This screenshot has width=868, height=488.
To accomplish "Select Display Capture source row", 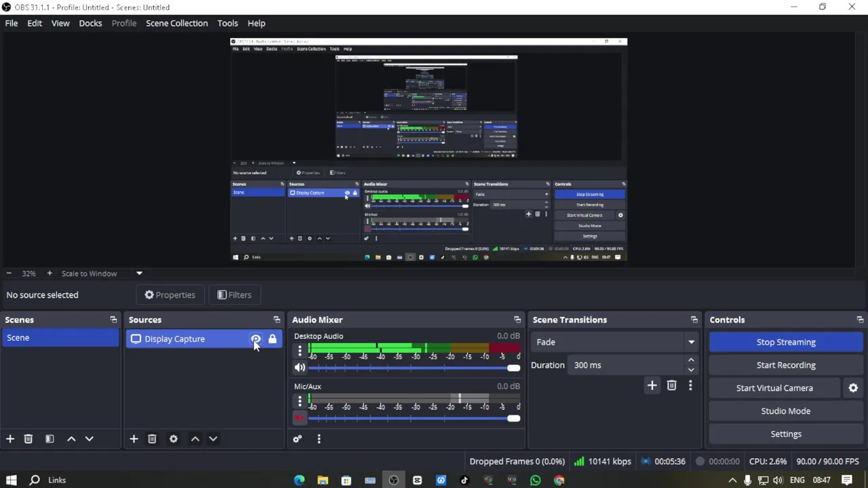I will [x=203, y=339].
